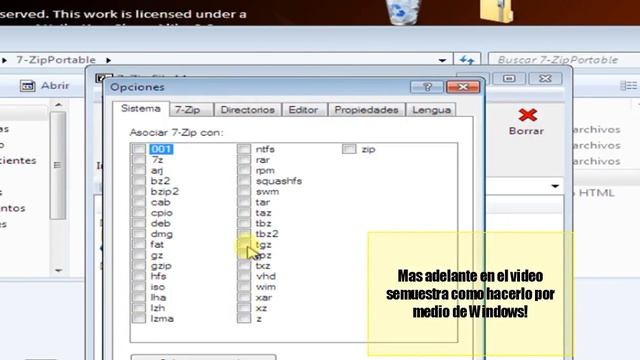Check the 001 extension checkbox
Image resolution: width=640 pixels, height=360 pixels.
(x=139, y=149)
